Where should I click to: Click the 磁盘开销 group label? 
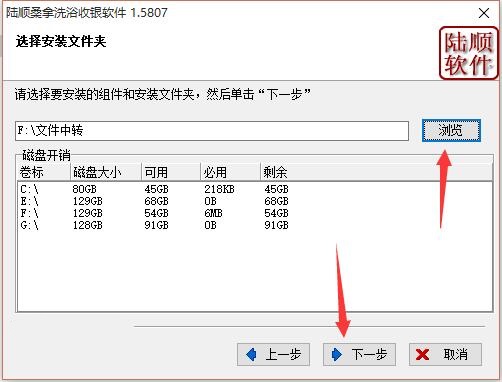pyautogui.click(x=46, y=155)
